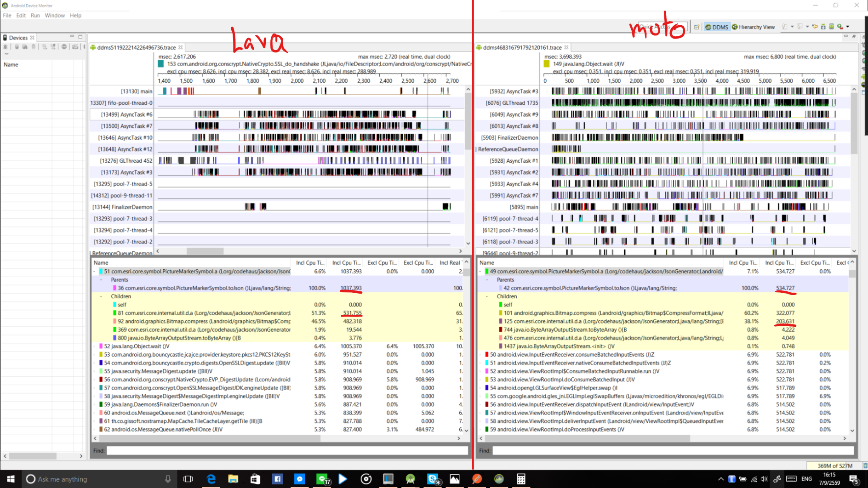This screenshot has width=868, height=488.
Task: Click in the Quick Access field
Action: pyautogui.click(x=662, y=27)
